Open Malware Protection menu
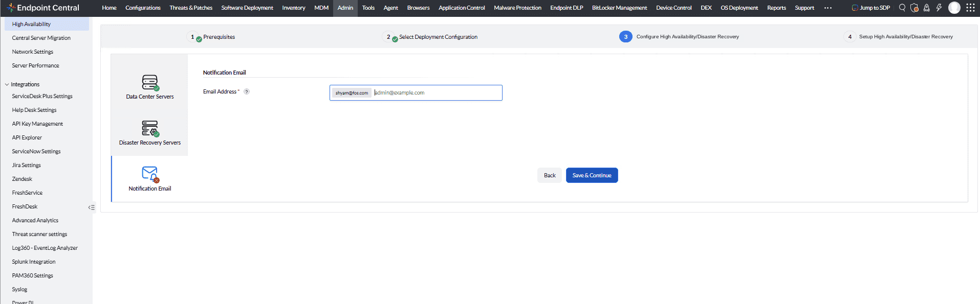 click(517, 8)
